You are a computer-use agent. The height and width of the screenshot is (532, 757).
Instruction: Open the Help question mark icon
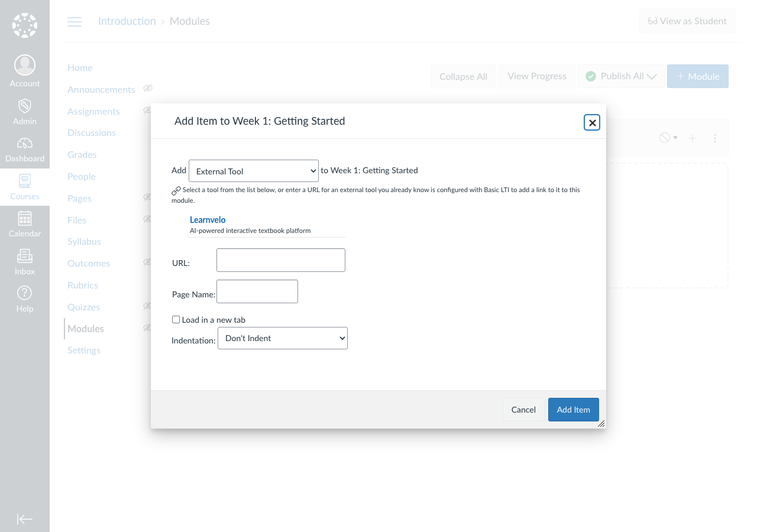pos(25,293)
